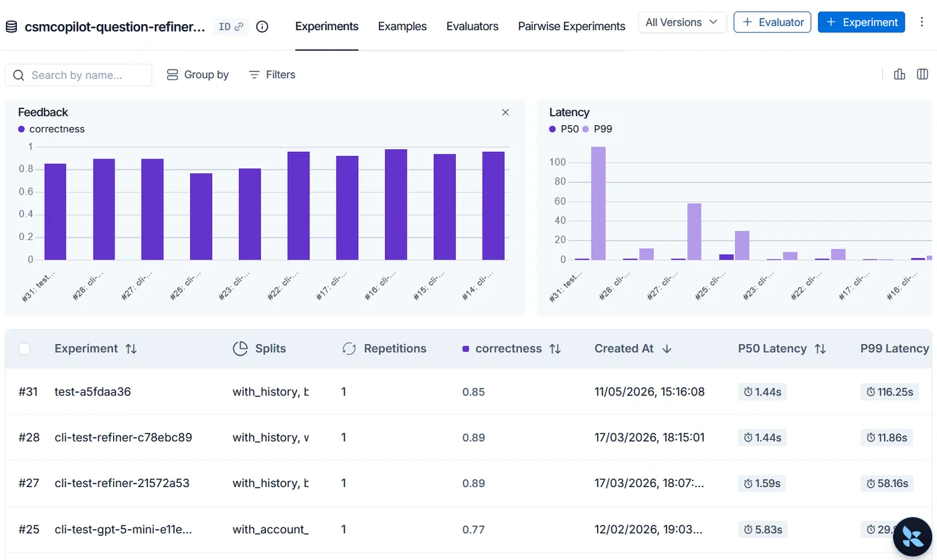The image size is (937, 560).
Task: Go to the Pairwise Experiments tab
Action: pyautogui.click(x=572, y=27)
